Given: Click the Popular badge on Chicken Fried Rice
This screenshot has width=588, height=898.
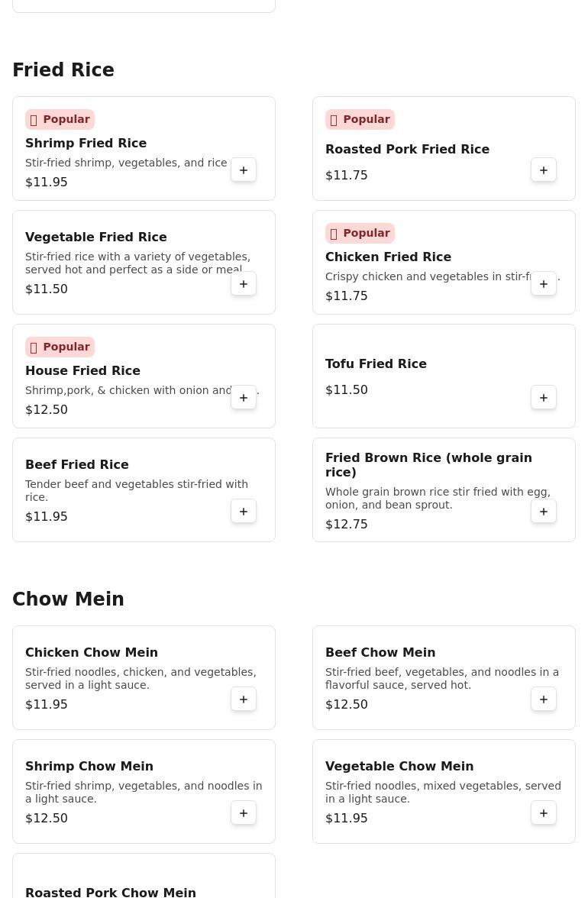Looking at the screenshot, I should tap(360, 234).
